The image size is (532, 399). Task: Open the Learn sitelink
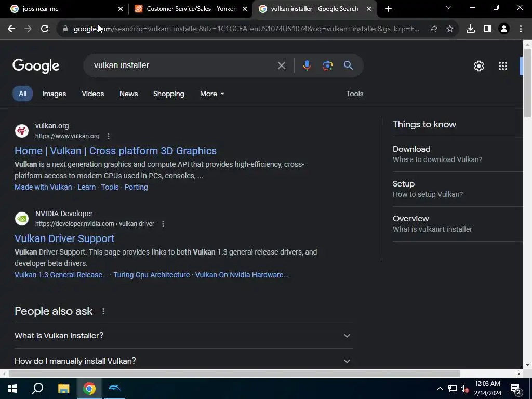click(x=87, y=187)
